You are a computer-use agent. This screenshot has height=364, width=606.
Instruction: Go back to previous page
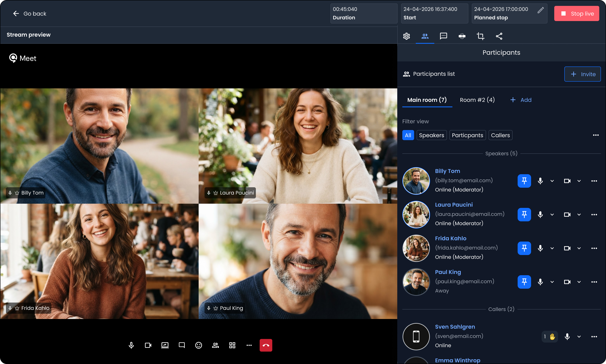click(29, 13)
